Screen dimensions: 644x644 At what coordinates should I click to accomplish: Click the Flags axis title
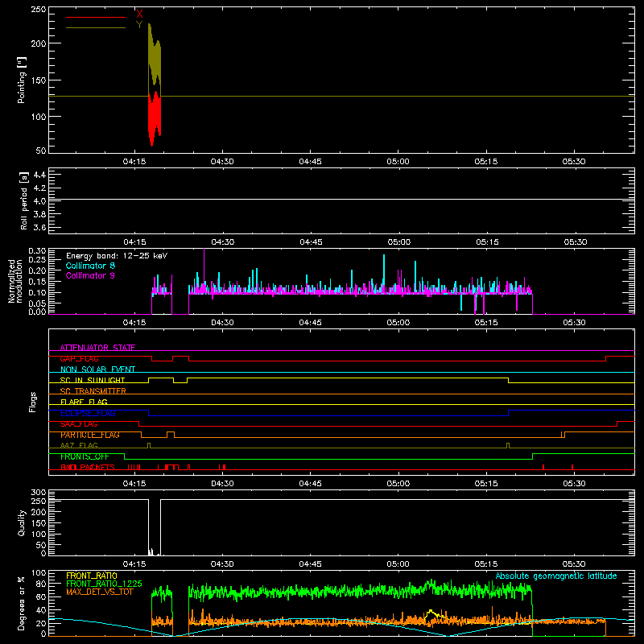coord(33,402)
